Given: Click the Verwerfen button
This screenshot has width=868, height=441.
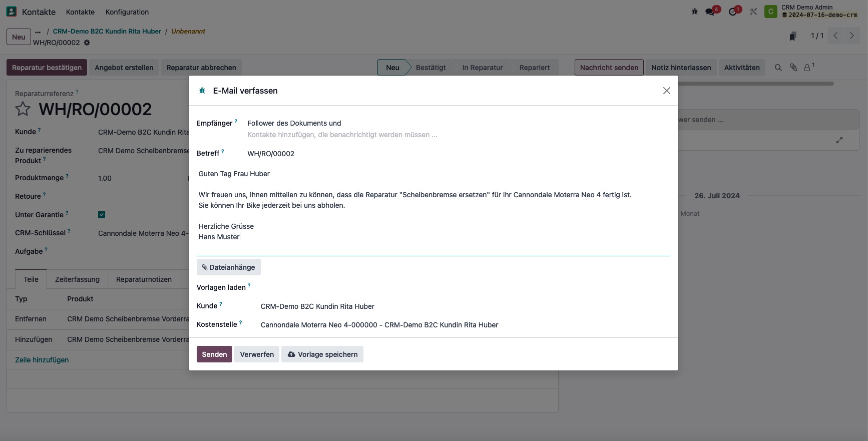Looking at the screenshot, I should [257, 354].
